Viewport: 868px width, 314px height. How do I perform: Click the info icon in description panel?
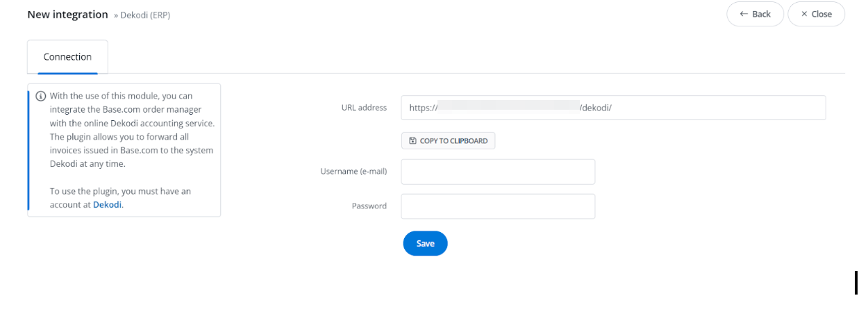[x=41, y=96]
